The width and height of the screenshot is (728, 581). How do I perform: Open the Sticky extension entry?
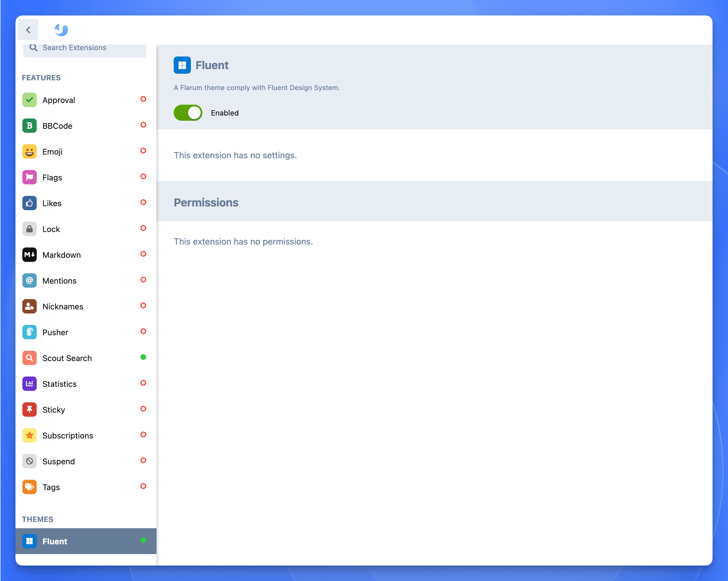(x=53, y=410)
